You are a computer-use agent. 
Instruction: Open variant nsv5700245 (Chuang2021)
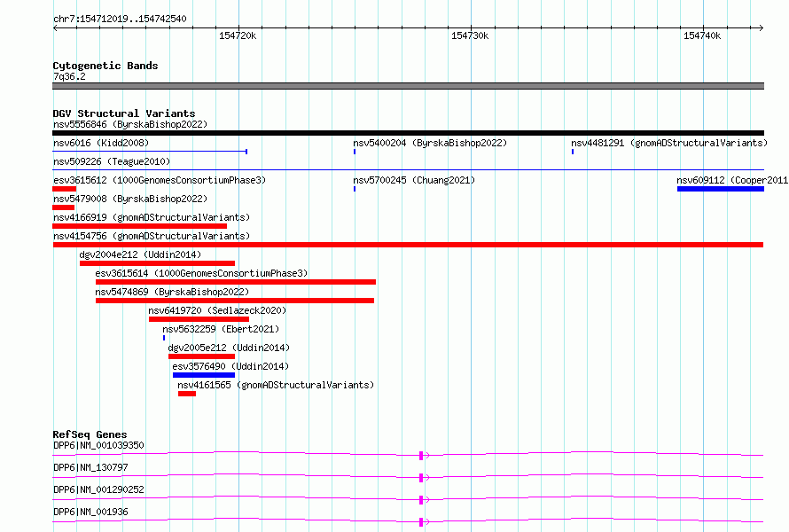(414, 180)
